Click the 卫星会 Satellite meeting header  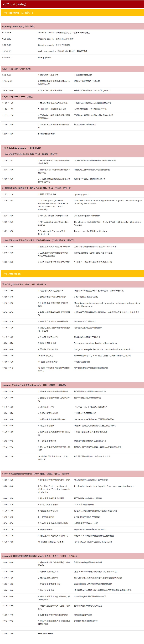[x=22, y=148]
